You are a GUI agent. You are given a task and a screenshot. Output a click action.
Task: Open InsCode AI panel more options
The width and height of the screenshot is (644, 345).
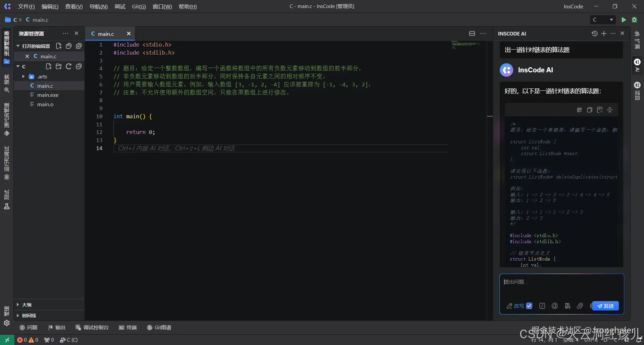tap(613, 33)
